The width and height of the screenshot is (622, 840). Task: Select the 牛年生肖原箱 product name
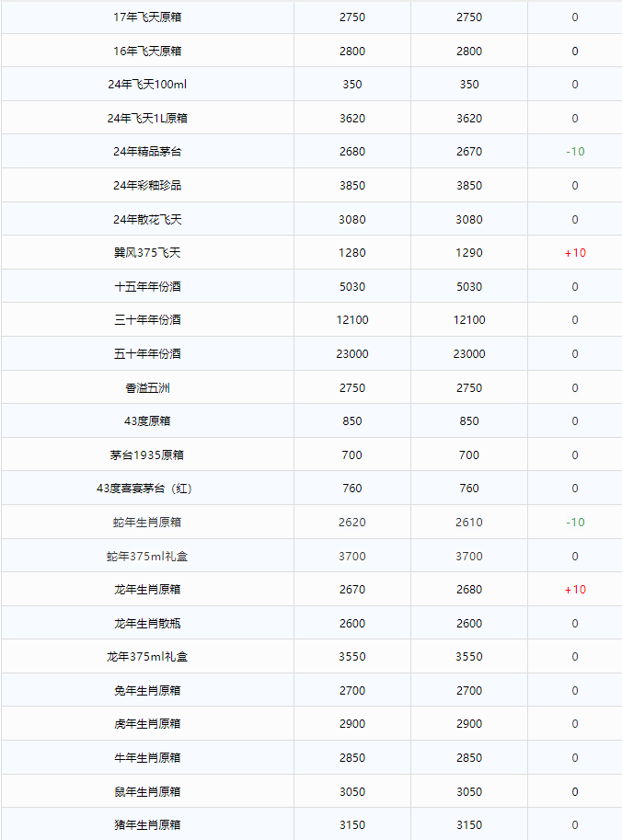point(147,757)
